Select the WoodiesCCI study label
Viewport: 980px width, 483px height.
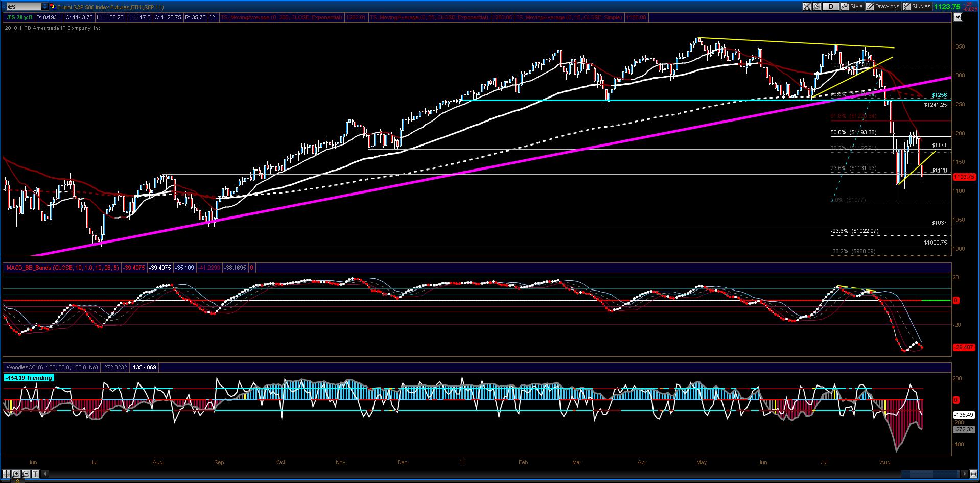52,367
